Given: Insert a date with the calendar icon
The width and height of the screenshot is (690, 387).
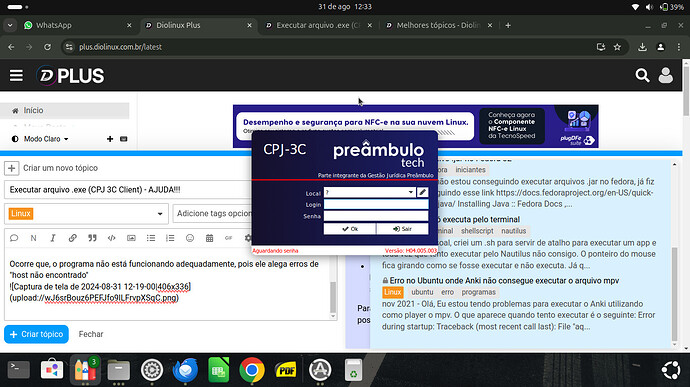Looking at the screenshot, I should coord(209,238).
